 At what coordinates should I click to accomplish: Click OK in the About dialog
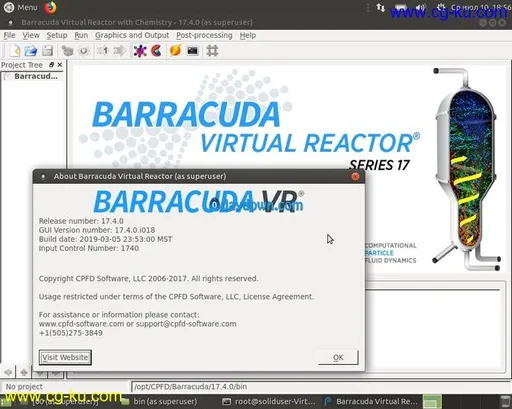click(338, 357)
